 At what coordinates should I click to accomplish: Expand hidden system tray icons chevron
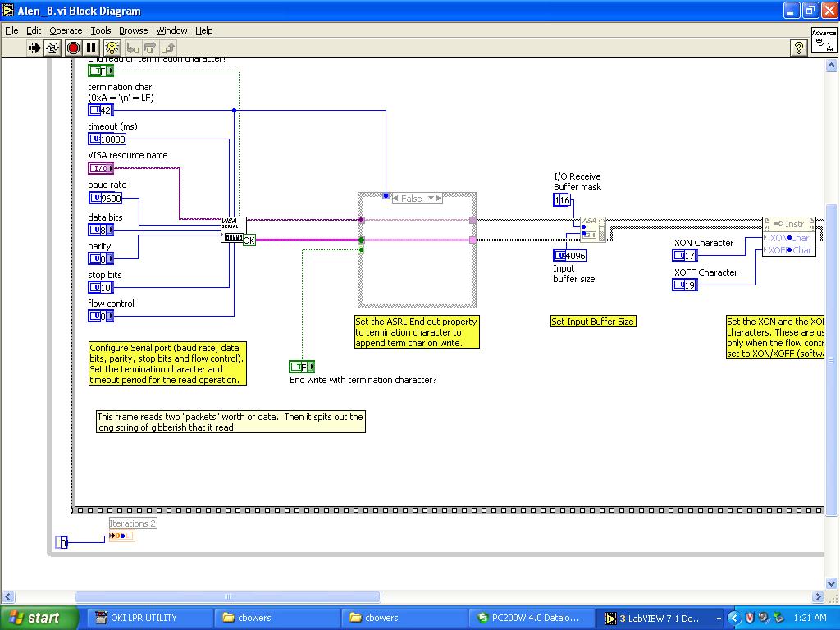pyautogui.click(x=734, y=618)
